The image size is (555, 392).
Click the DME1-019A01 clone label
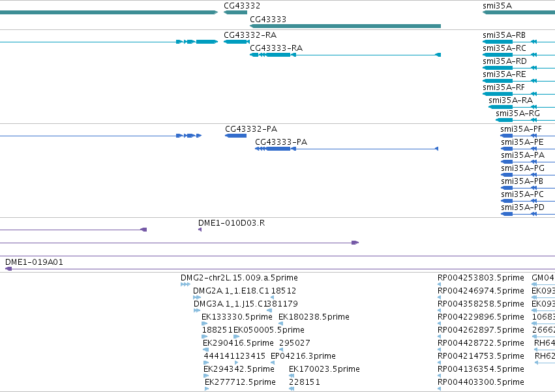pos(34,262)
